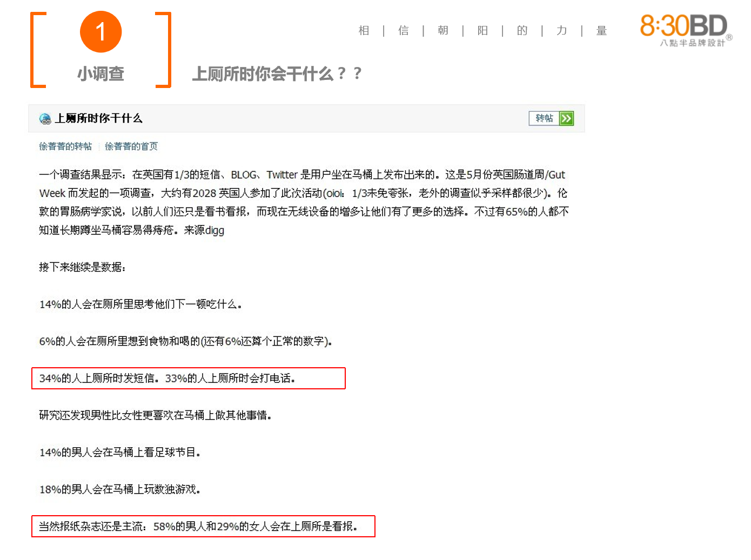Click the heading 上厕所时你会干什么？？

[277, 73]
